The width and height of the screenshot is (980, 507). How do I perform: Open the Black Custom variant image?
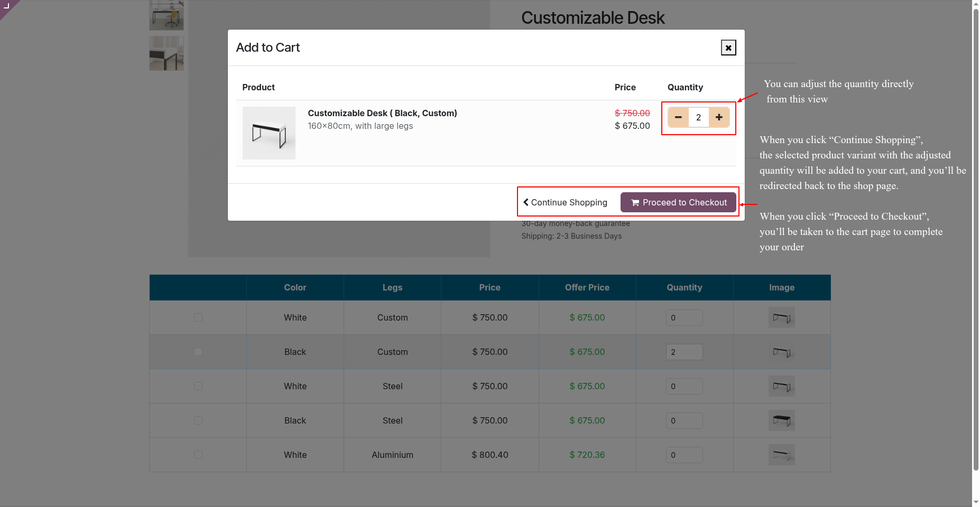782,352
